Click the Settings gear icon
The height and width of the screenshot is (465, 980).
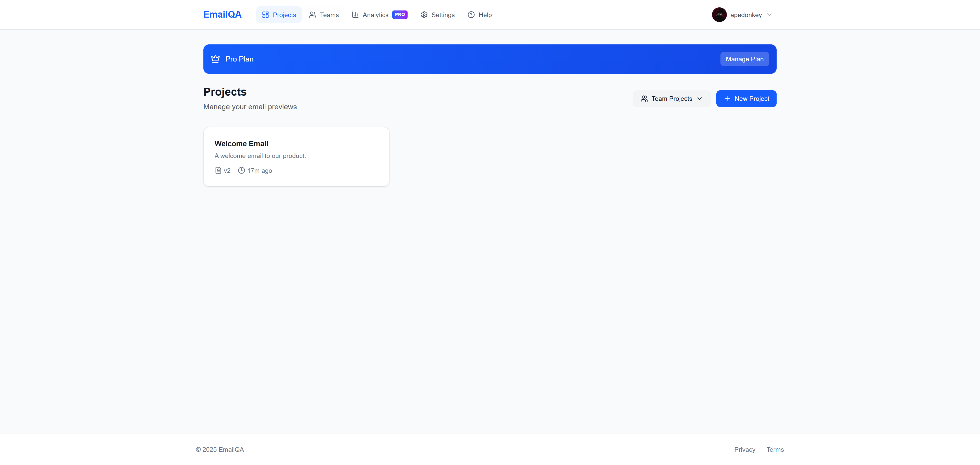[x=424, y=15]
